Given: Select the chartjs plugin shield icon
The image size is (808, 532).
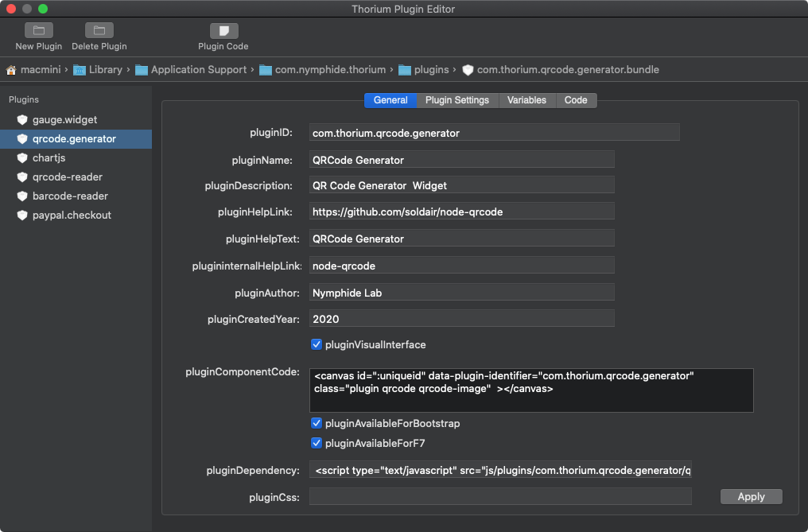Looking at the screenshot, I should (x=22, y=157).
